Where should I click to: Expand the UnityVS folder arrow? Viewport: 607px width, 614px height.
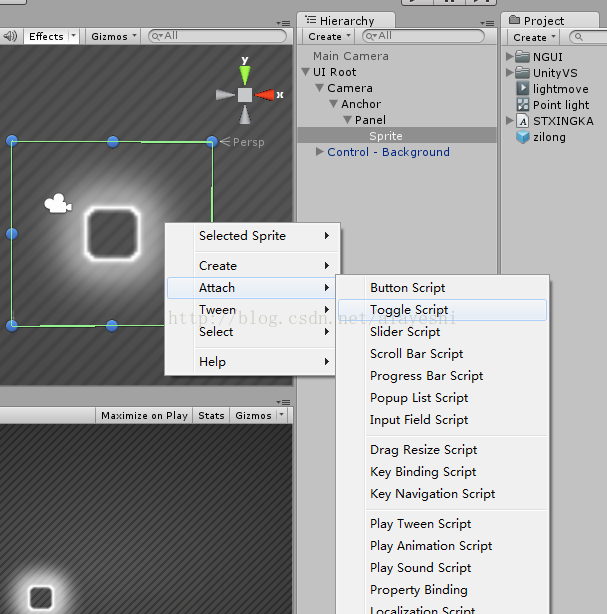click(x=509, y=72)
